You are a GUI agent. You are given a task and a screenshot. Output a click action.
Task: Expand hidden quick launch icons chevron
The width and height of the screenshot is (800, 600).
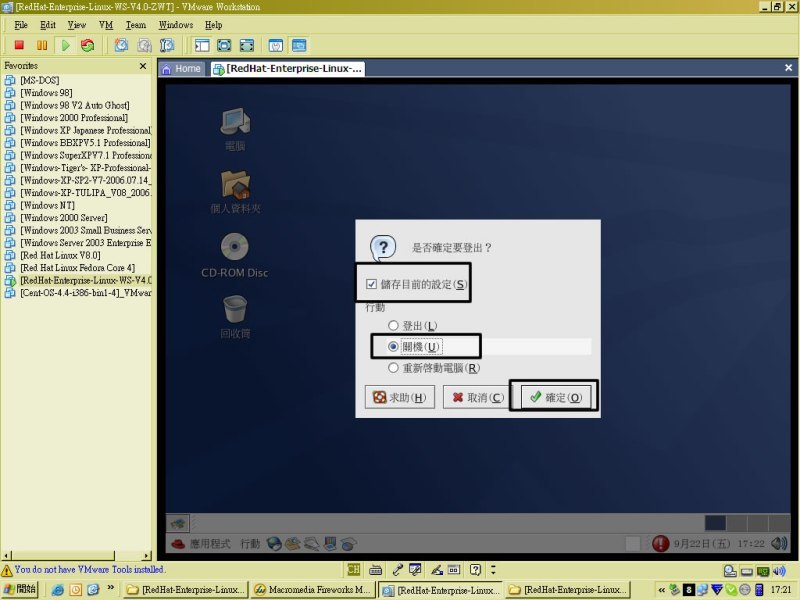coord(111,588)
